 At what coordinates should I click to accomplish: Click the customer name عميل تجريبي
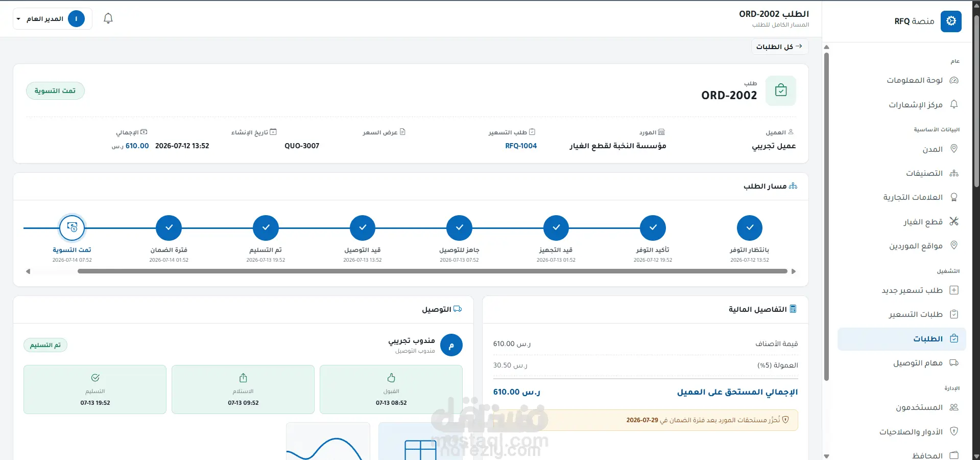pyautogui.click(x=774, y=146)
